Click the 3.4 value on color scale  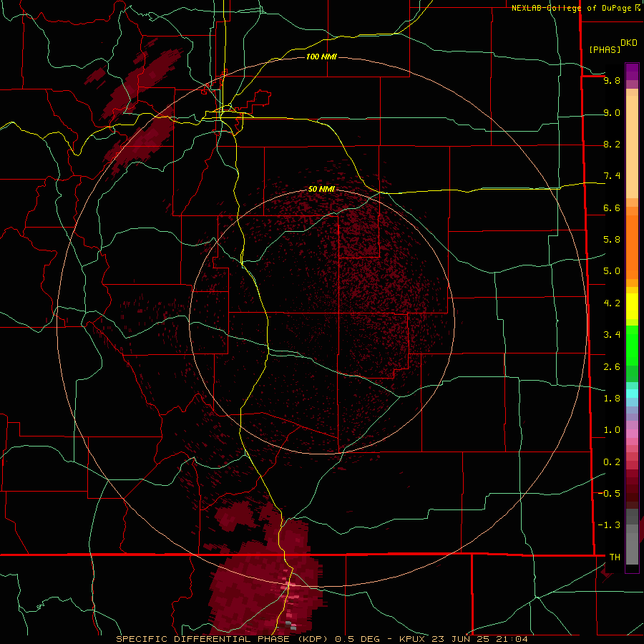point(612,334)
